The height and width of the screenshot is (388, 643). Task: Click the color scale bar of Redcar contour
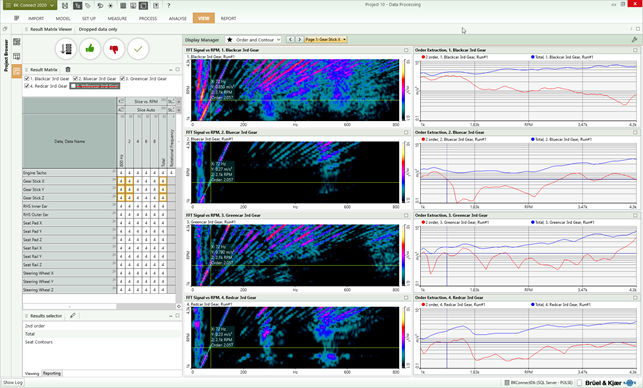point(404,337)
